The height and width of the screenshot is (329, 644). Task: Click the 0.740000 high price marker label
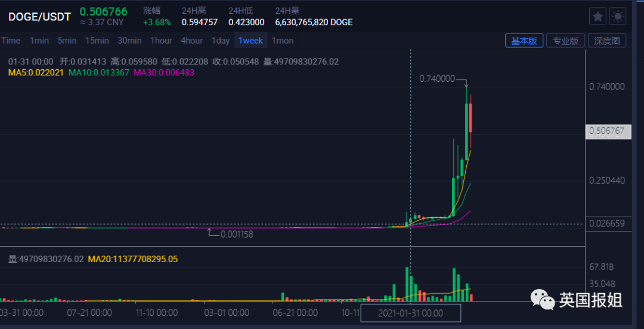coord(437,79)
